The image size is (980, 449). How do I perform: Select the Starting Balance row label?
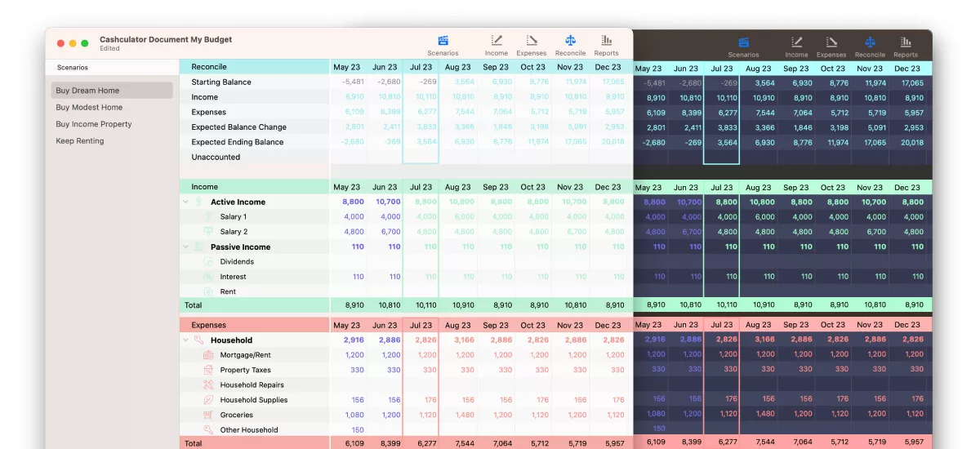click(221, 82)
